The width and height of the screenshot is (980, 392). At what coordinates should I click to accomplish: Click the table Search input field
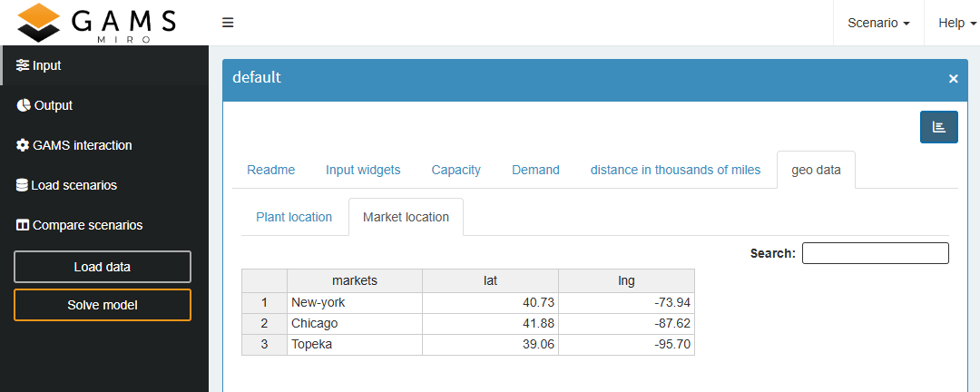(x=875, y=253)
